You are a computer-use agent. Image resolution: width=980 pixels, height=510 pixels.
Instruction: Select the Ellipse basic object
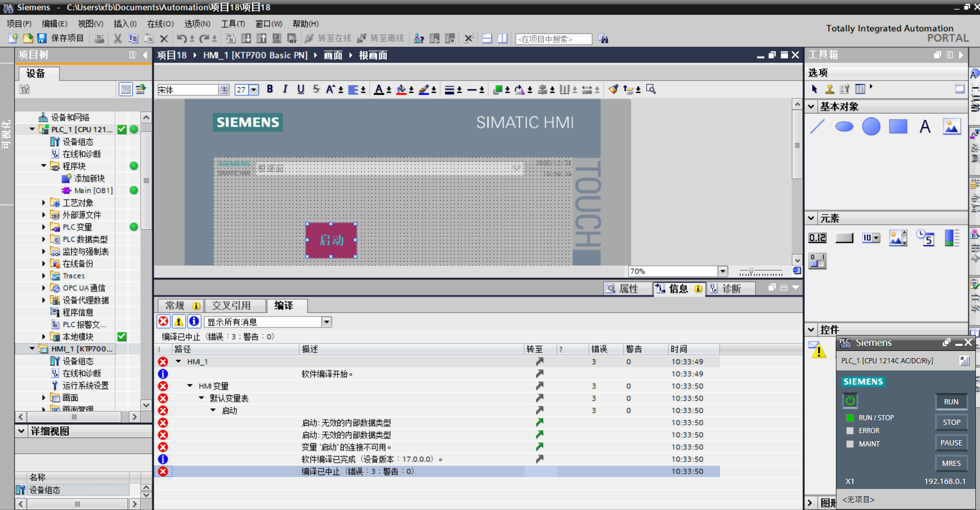844,126
